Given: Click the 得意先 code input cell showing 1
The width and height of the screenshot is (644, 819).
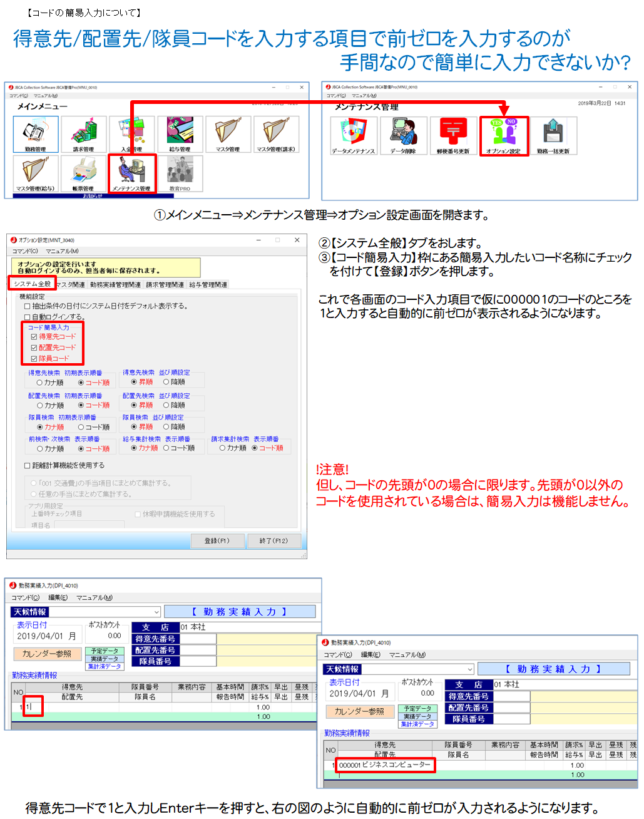Looking at the screenshot, I should click(34, 706).
